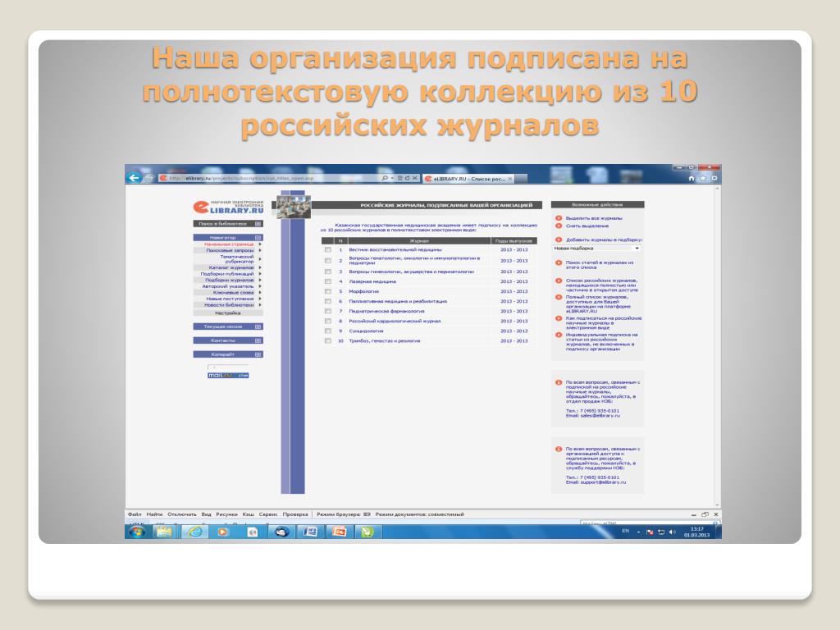Open the browser Favorites star icon

pos(703,178)
